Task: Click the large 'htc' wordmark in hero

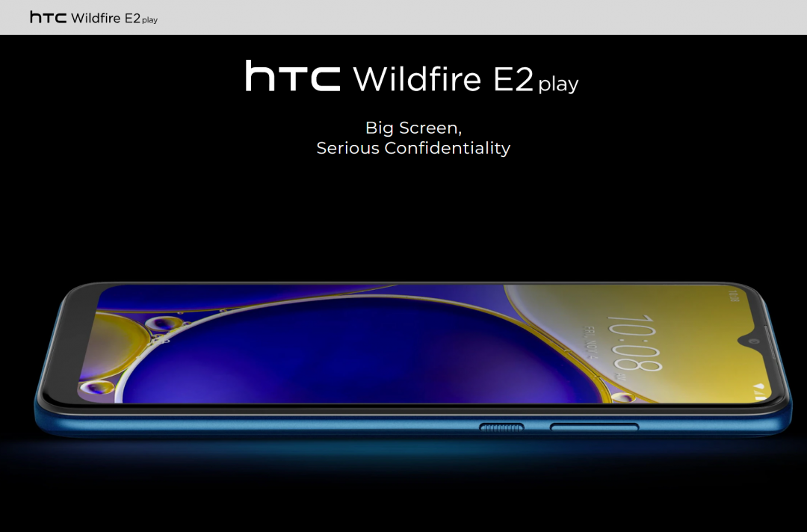Action: pos(293,77)
